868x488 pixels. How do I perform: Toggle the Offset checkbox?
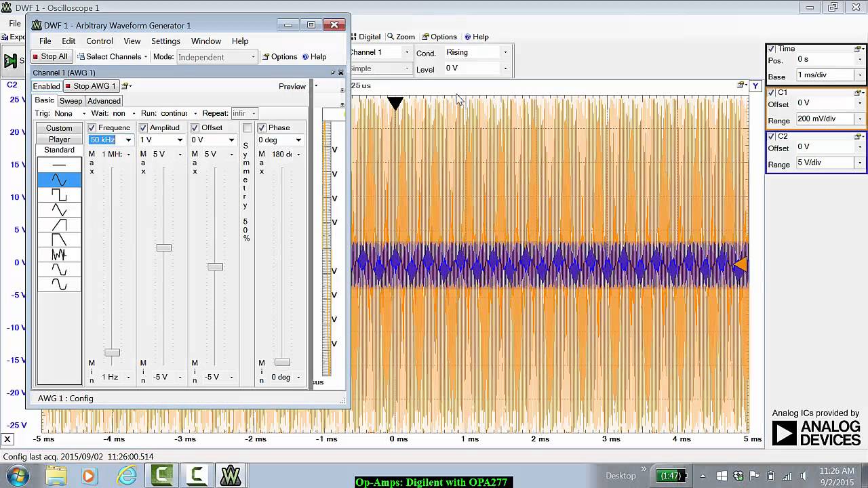(x=195, y=127)
